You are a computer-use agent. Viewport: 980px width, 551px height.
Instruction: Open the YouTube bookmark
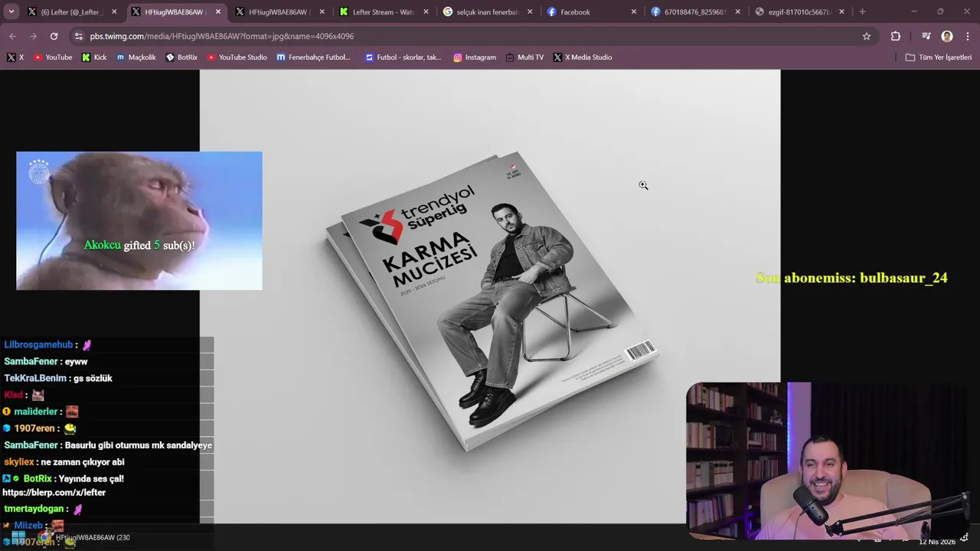53,57
